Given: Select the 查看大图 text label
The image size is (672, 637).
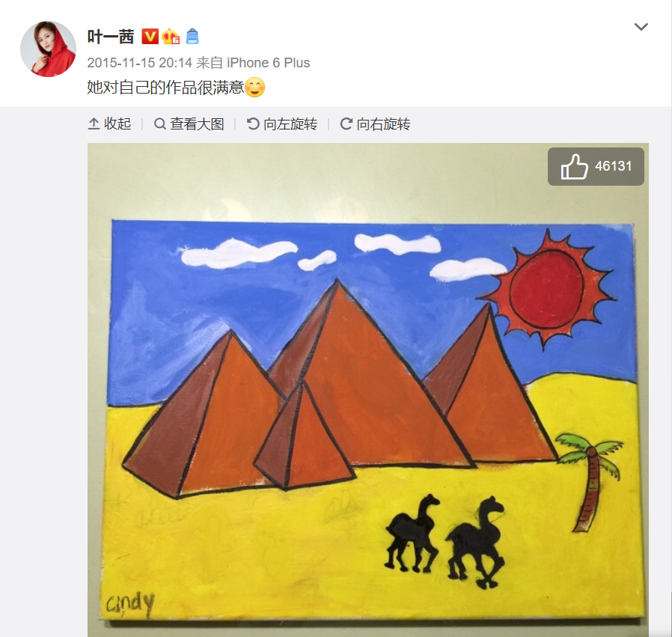Looking at the screenshot, I should (x=197, y=124).
